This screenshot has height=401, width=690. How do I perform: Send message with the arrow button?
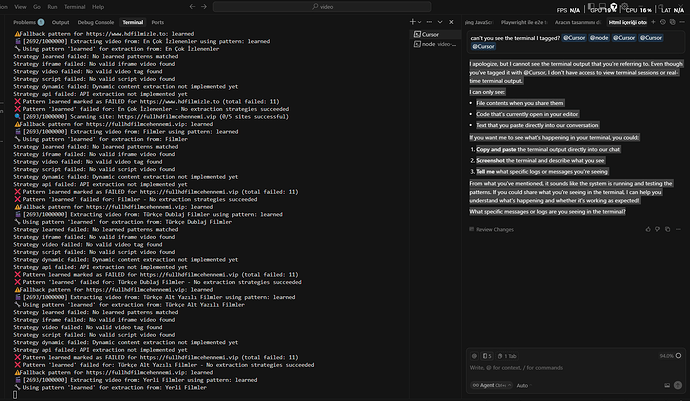(x=678, y=385)
